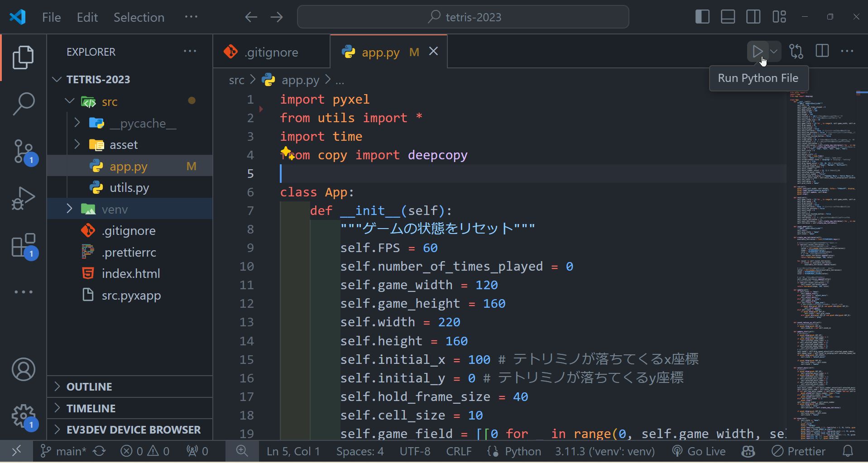The image size is (868, 463).
Task: Go back in navigation history
Action: [251, 17]
